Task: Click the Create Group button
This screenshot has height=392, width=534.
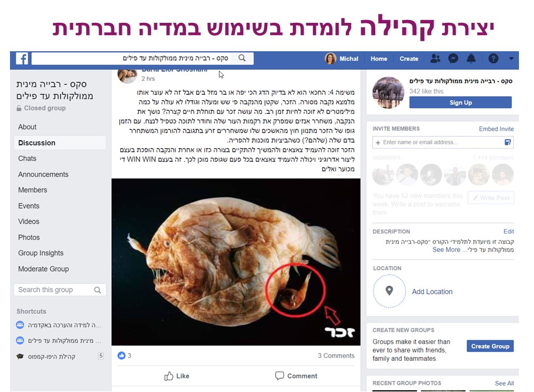Action: coord(490,346)
